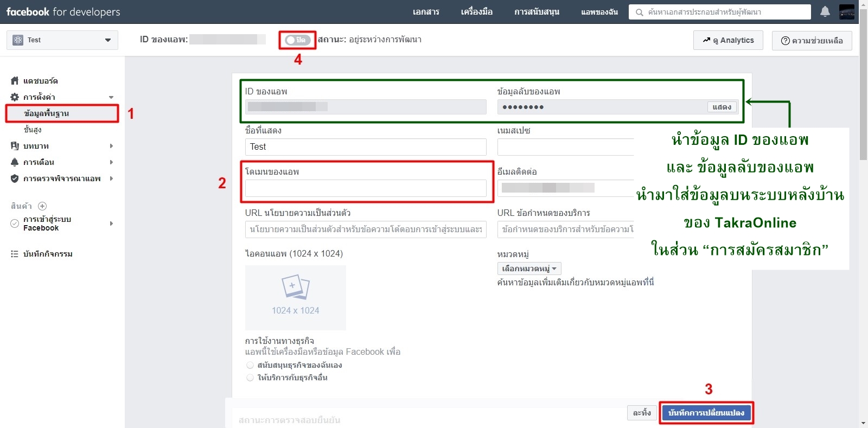The width and height of the screenshot is (868, 428).
Task: Click the privacy policy URL field
Action: click(x=366, y=229)
